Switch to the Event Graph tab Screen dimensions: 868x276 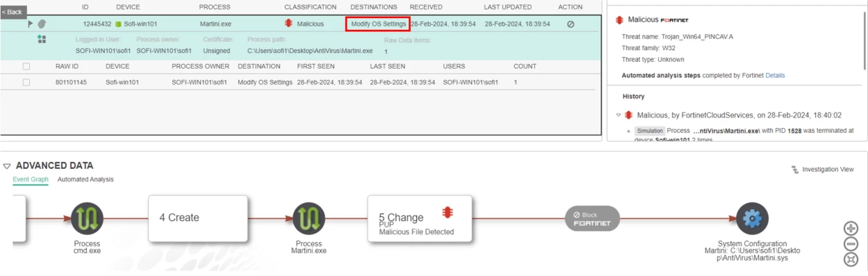[31, 179]
